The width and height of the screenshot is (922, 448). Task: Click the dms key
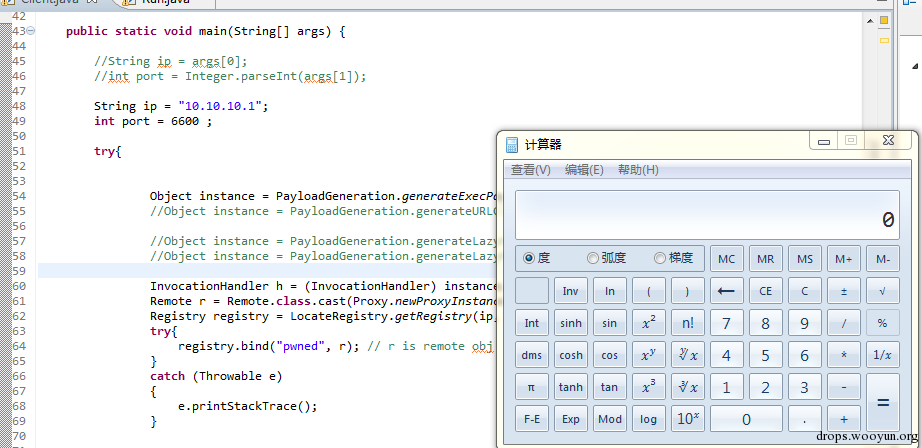(532, 355)
